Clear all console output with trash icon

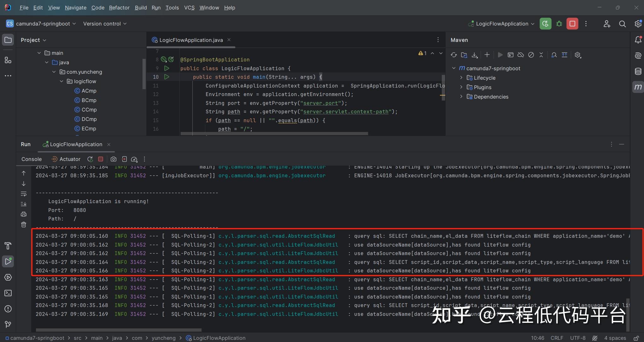click(x=24, y=225)
